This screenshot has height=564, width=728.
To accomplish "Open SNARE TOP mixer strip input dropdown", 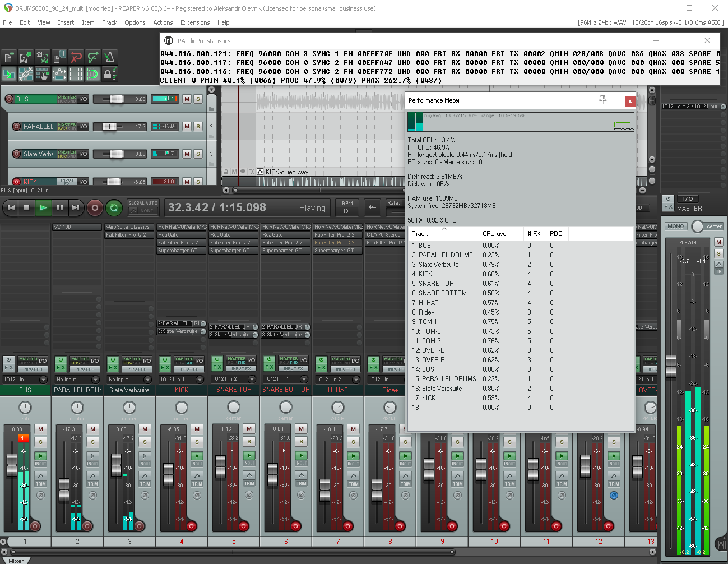I will [252, 380].
